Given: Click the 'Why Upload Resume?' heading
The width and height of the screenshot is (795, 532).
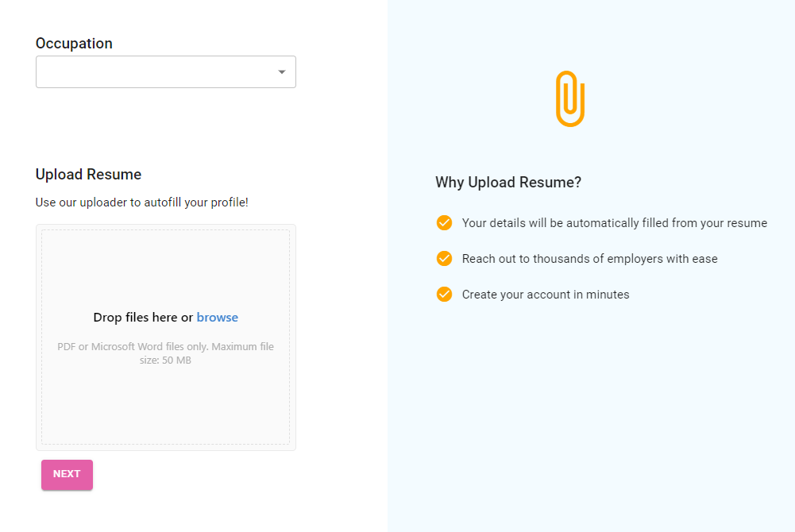Looking at the screenshot, I should [508, 183].
